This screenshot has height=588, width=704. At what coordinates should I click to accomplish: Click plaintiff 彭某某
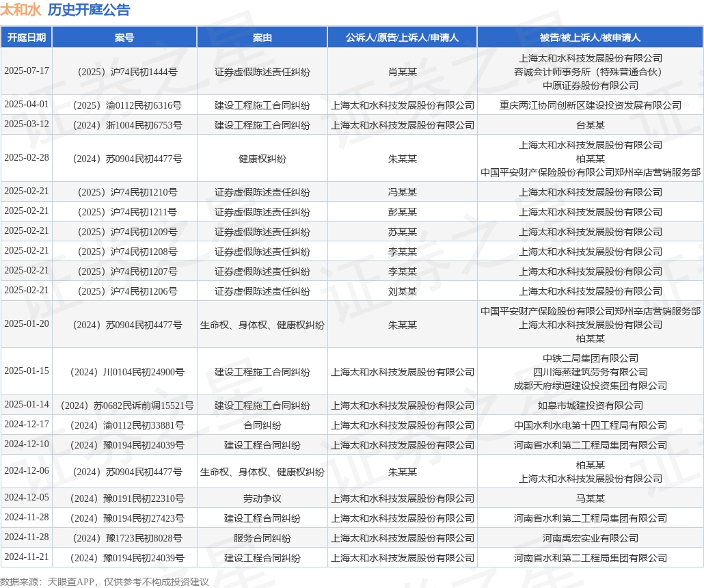coord(403,212)
